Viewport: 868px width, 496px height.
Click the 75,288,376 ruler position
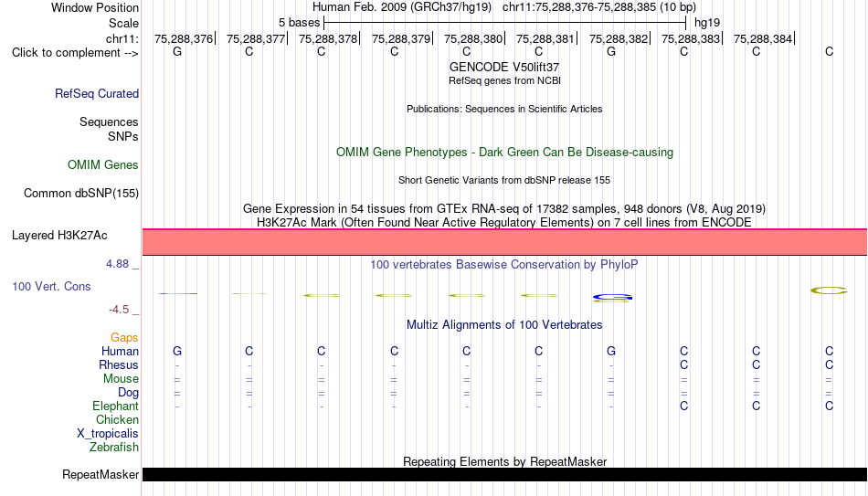(x=184, y=38)
